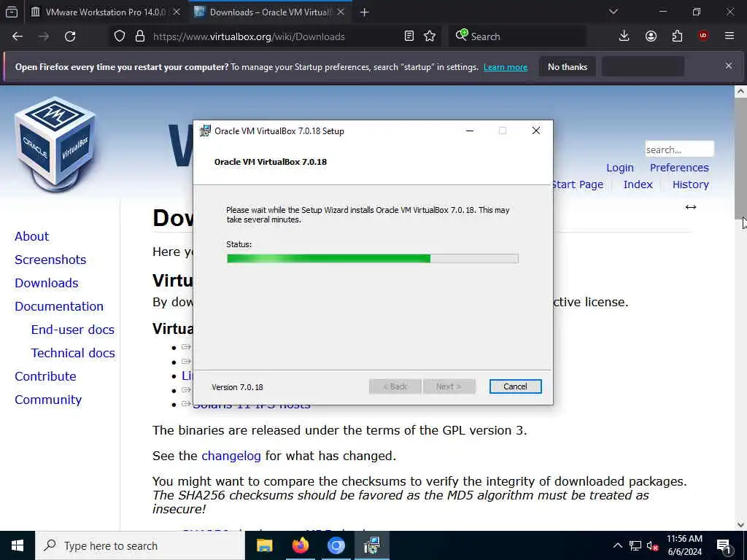Image resolution: width=747 pixels, height=560 pixels.
Task: Follow the Learn more link in notification
Action: point(506,67)
